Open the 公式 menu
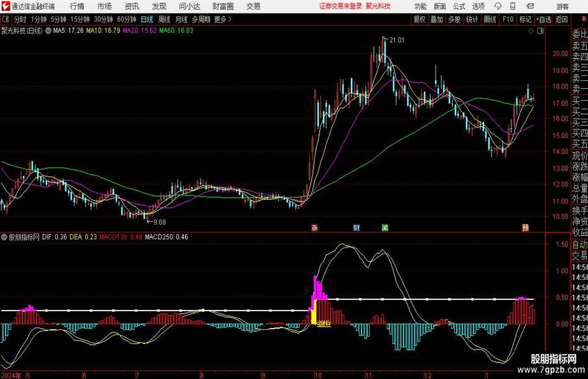The image size is (588, 379). (x=459, y=6)
